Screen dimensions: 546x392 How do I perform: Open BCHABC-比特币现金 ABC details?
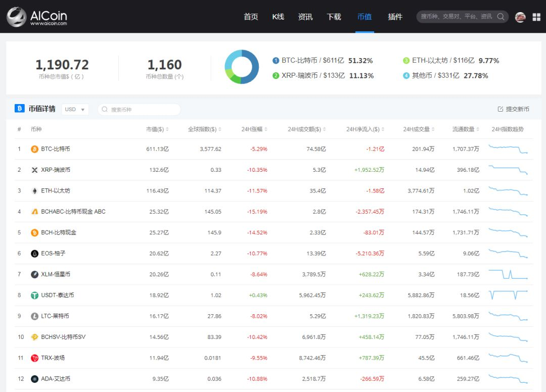pyautogui.click(x=73, y=212)
